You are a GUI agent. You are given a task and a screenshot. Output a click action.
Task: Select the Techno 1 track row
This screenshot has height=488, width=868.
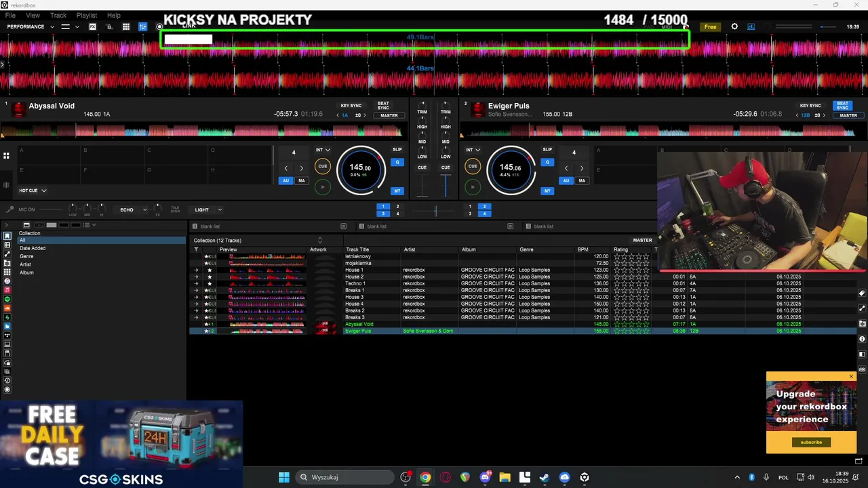point(523,283)
